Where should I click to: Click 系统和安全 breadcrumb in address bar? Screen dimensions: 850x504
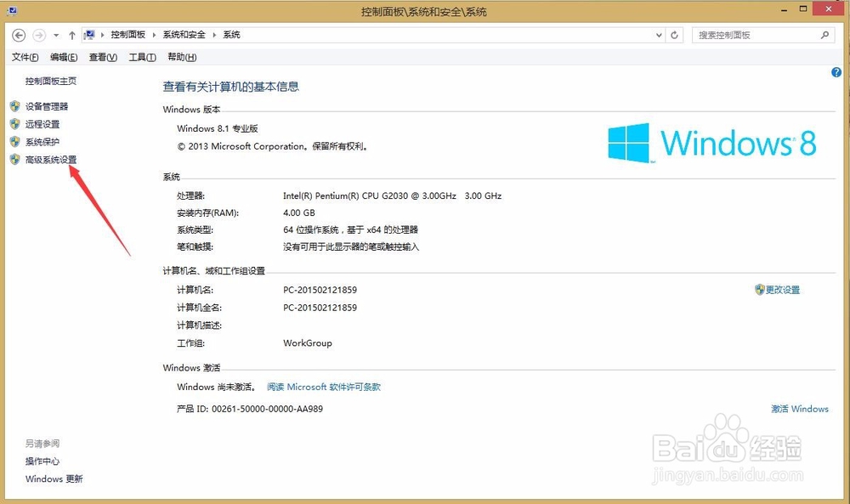pos(184,35)
